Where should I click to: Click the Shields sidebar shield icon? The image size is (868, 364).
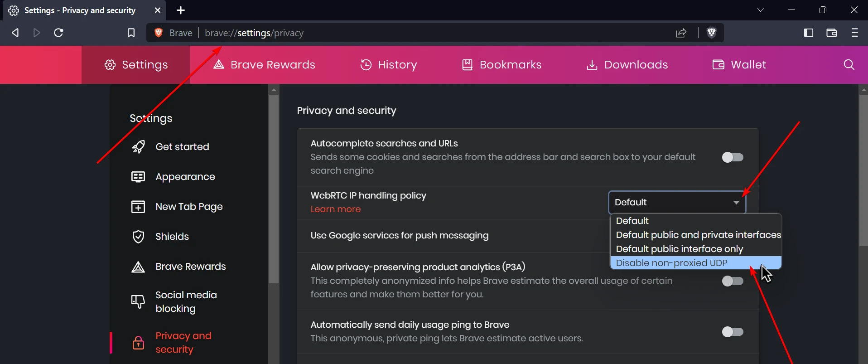pyautogui.click(x=138, y=237)
